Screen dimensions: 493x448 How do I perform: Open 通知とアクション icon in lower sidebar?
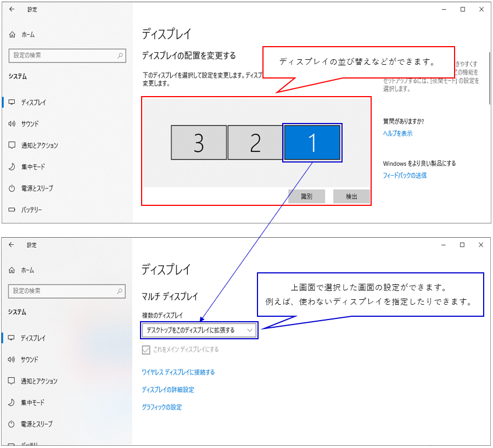[12, 381]
